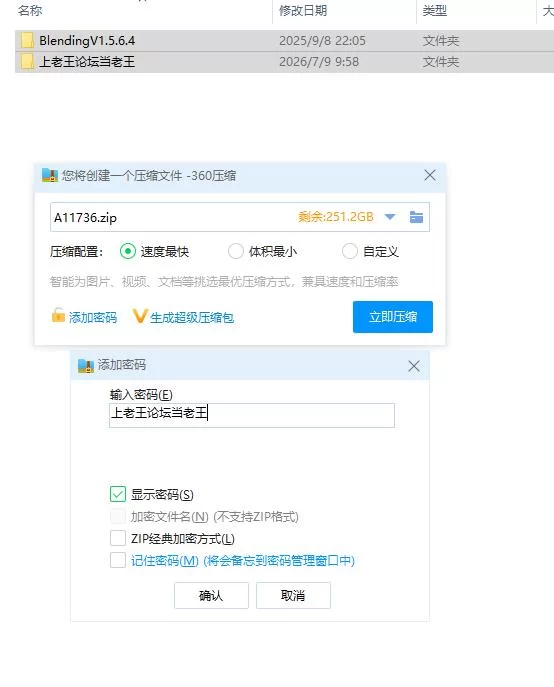The image size is (554, 687).
Task: Select the 速度最快 compression option
Action: tap(128, 251)
